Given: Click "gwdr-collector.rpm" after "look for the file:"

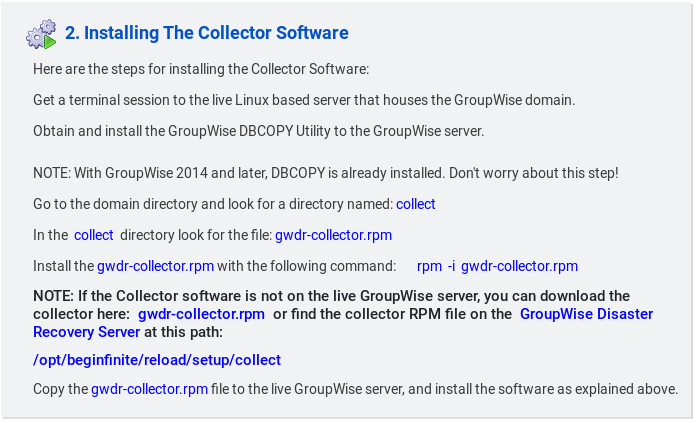Looking at the screenshot, I should click(x=333, y=235).
